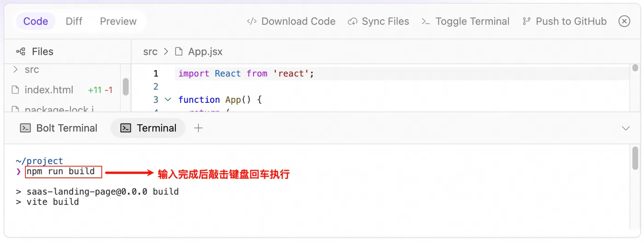The width and height of the screenshot is (644, 242).
Task: Click the file tree scrollbar thumb
Action: coord(126,86)
